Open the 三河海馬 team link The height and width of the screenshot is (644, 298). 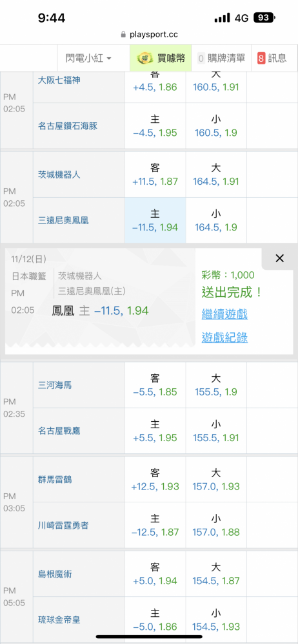point(55,385)
